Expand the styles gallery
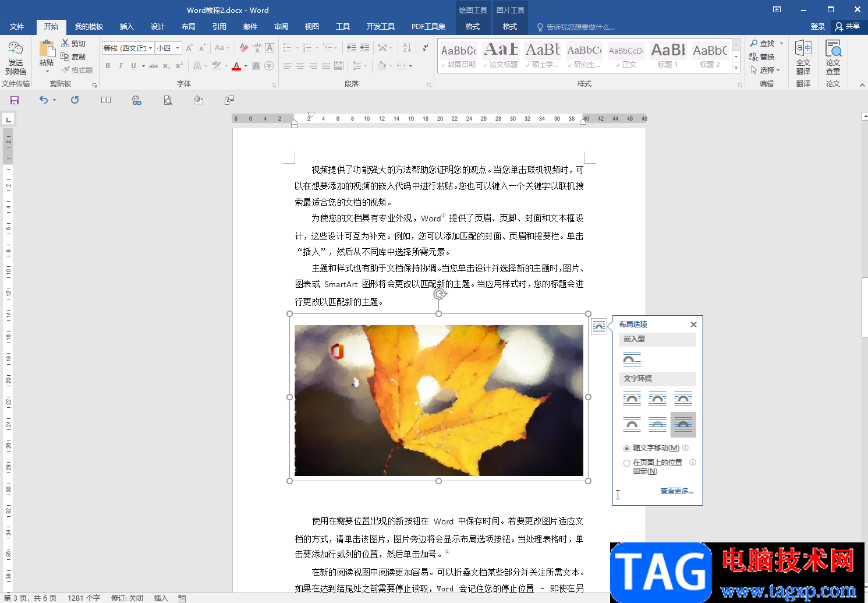Viewport: 868px width, 603px height. [x=736, y=69]
